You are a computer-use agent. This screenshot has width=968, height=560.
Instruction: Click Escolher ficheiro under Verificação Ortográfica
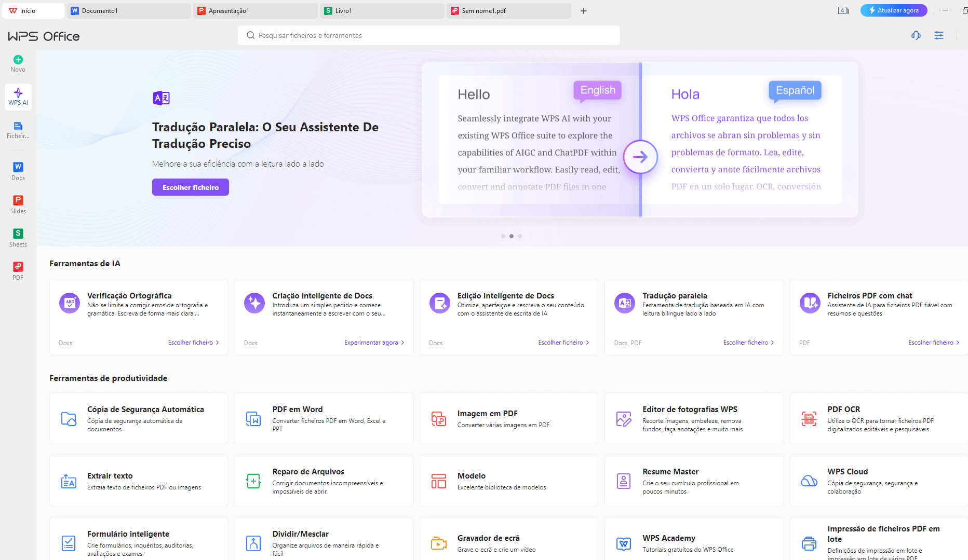tap(193, 343)
